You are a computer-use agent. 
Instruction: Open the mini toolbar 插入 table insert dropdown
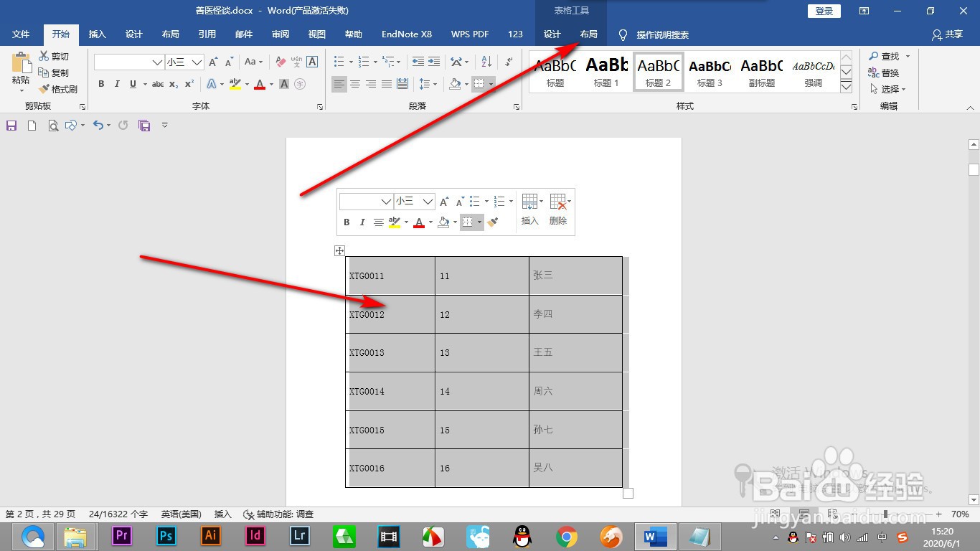(x=531, y=209)
